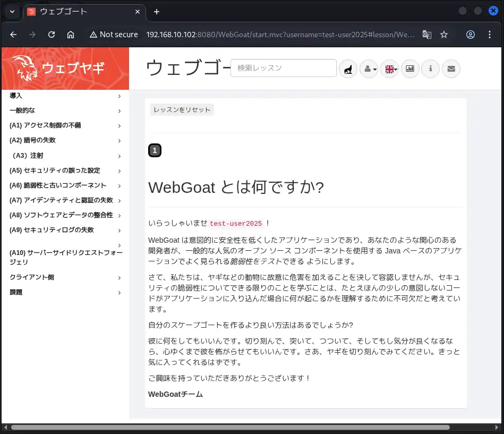Open the contact email icon
This screenshot has height=434, width=504.
451,69
